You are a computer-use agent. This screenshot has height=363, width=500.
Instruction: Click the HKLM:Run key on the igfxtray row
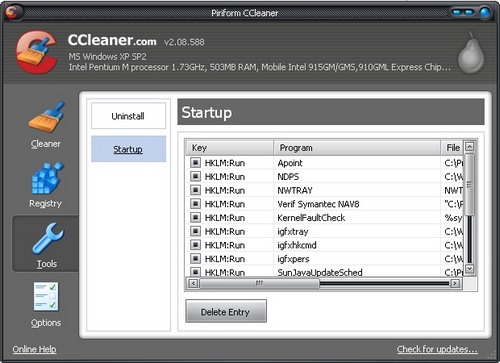225,231
